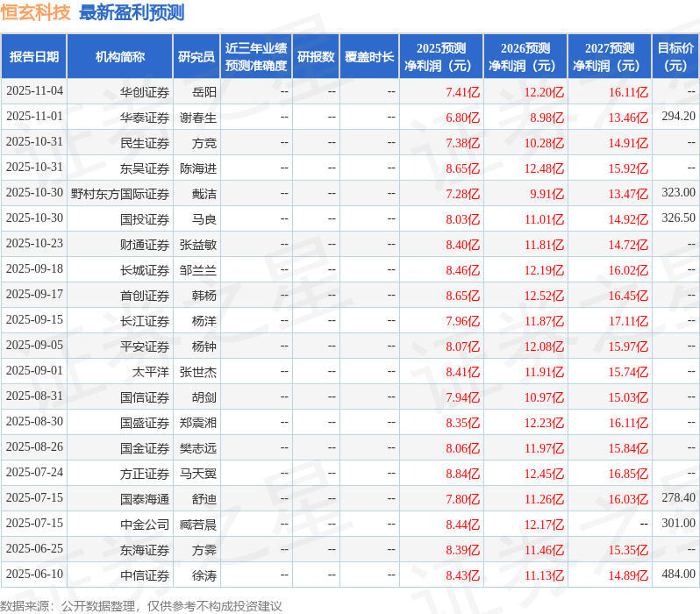Click the 17.11亿 2027 profit forecast
This screenshot has width=700, height=614.
click(x=628, y=321)
